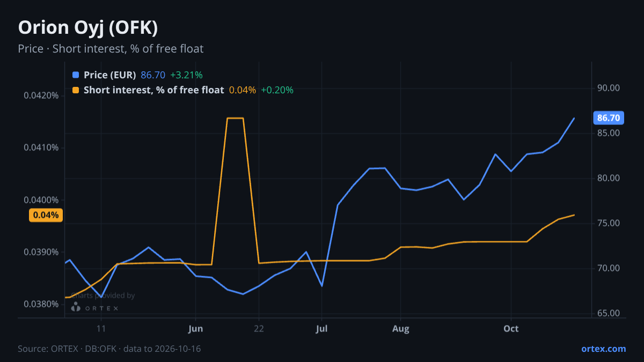Click the Source: ORTEX footer text
This screenshot has width=644, height=362.
109,349
